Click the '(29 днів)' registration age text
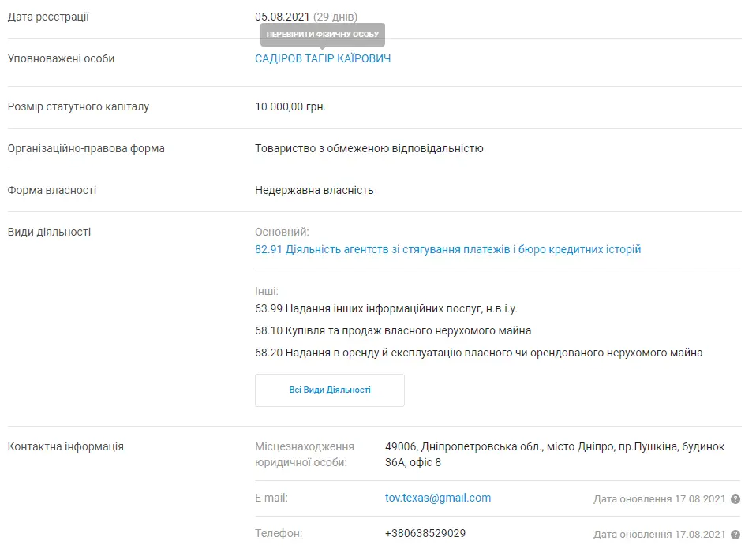This screenshot has height=556, width=756. (335, 17)
